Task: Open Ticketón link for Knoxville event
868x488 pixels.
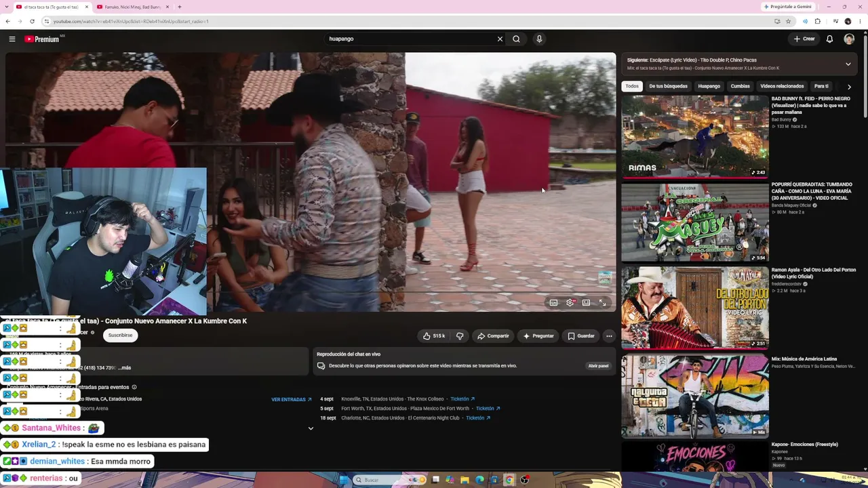Action: point(462,399)
